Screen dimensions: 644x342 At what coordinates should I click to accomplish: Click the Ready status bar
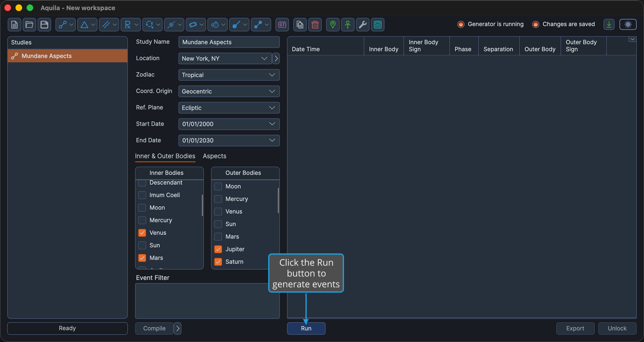click(x=68, y=328)
